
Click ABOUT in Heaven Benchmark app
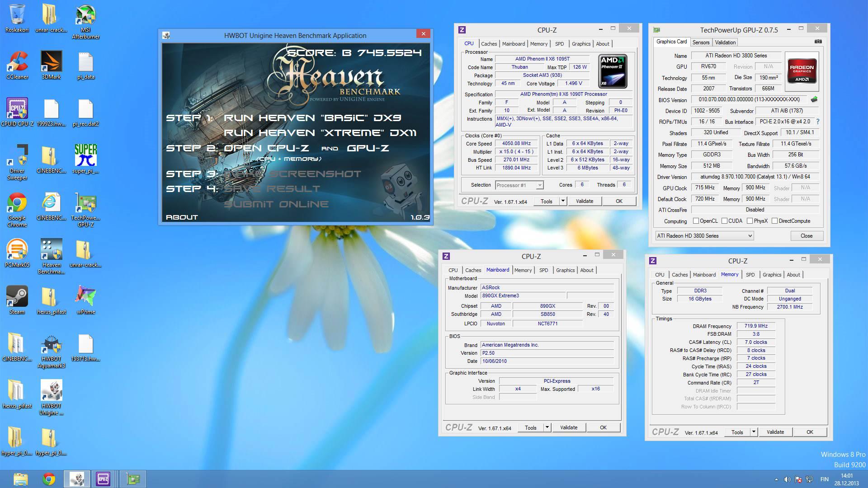tap(182, 217)
